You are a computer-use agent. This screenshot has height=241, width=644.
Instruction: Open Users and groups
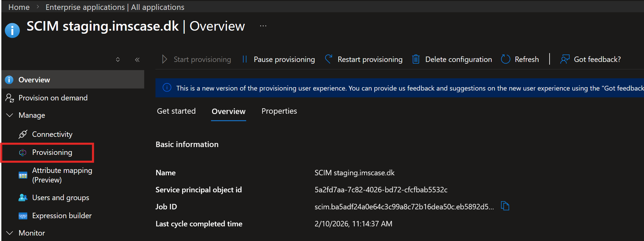tap(61, 197)
